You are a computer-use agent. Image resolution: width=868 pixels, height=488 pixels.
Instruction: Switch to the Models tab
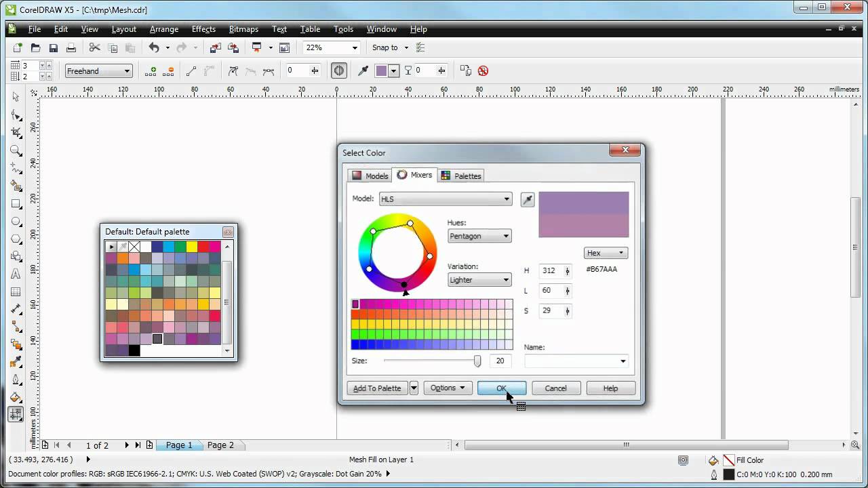pos(370,176)
